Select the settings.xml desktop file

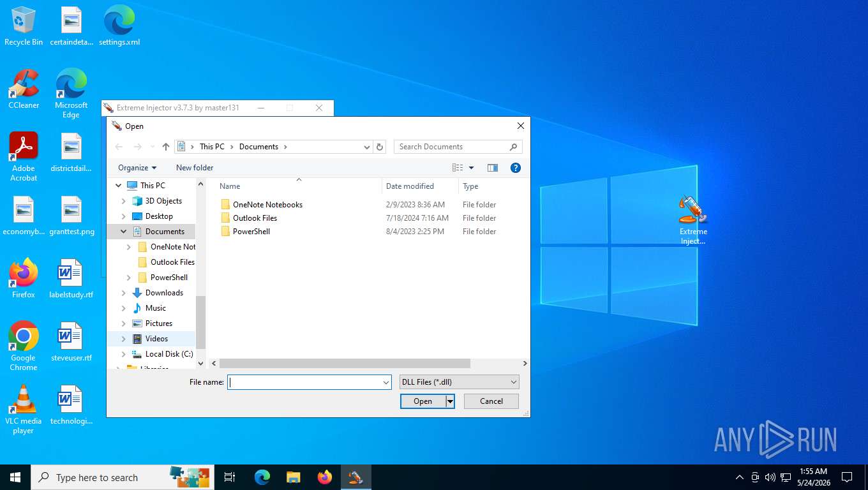119,26
